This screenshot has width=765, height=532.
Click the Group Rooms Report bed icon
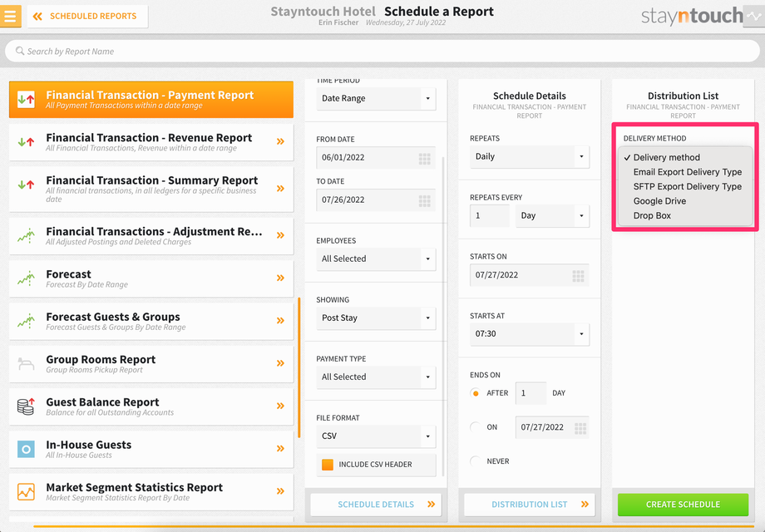pos(26,364)
